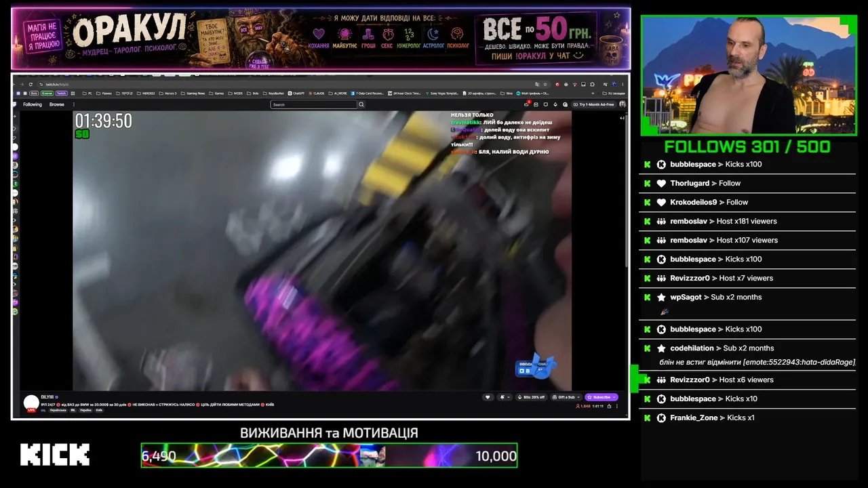Click the Revizzzor0 Host x6 viewers row

(747, 380)
